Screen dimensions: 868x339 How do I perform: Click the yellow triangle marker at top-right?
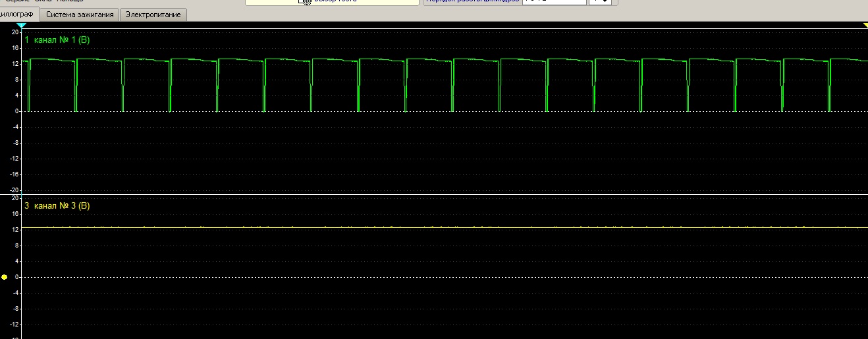865,25
